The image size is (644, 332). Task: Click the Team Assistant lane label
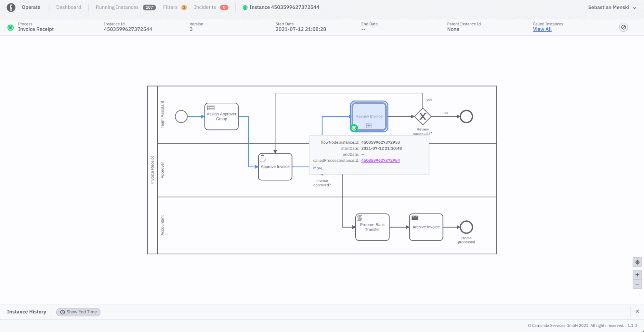(x=162, y=115)
